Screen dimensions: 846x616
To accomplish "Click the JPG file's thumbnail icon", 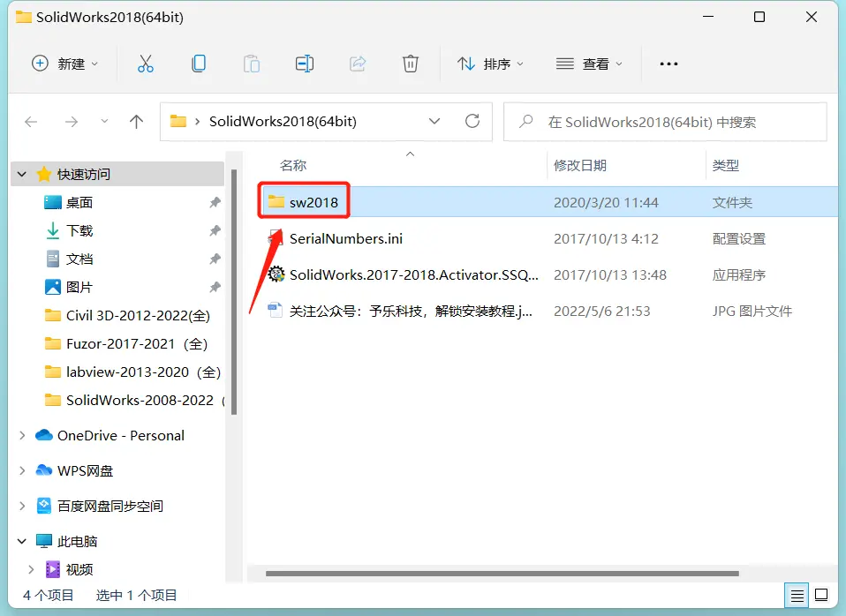I will pos(276,310).
